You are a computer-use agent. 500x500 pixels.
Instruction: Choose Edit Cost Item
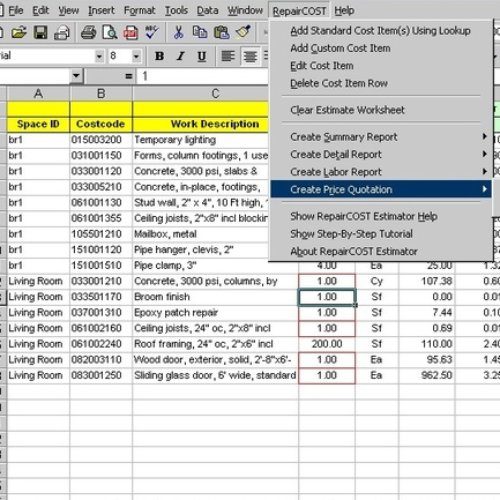tap(380, 66)
